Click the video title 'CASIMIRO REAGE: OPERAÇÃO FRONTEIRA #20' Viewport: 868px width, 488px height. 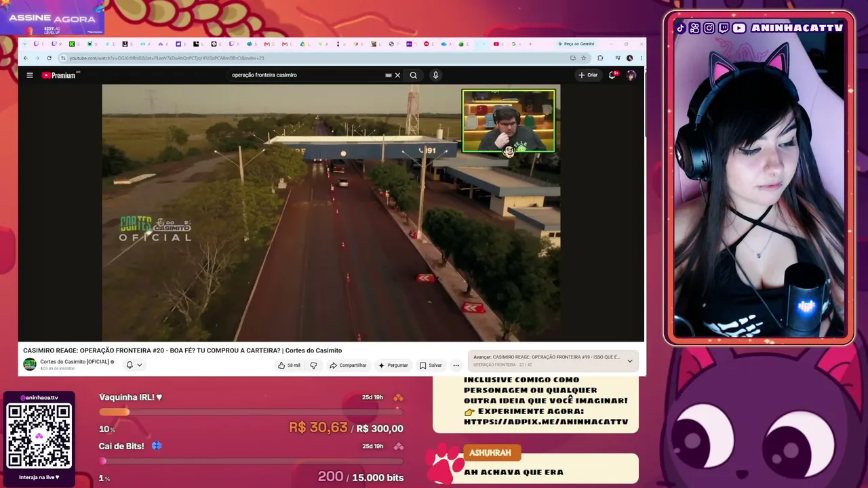(x=182, y=350)
